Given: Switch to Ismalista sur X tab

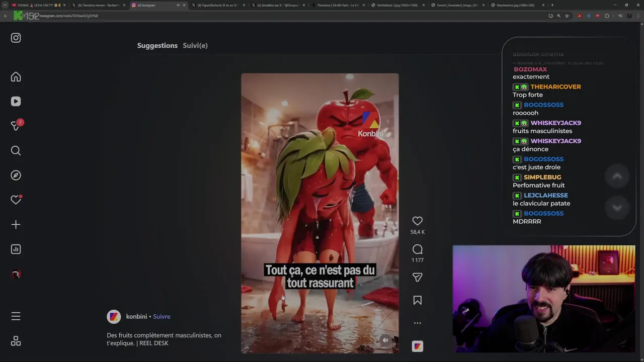Looking at the screenshot, I should 278,5.
